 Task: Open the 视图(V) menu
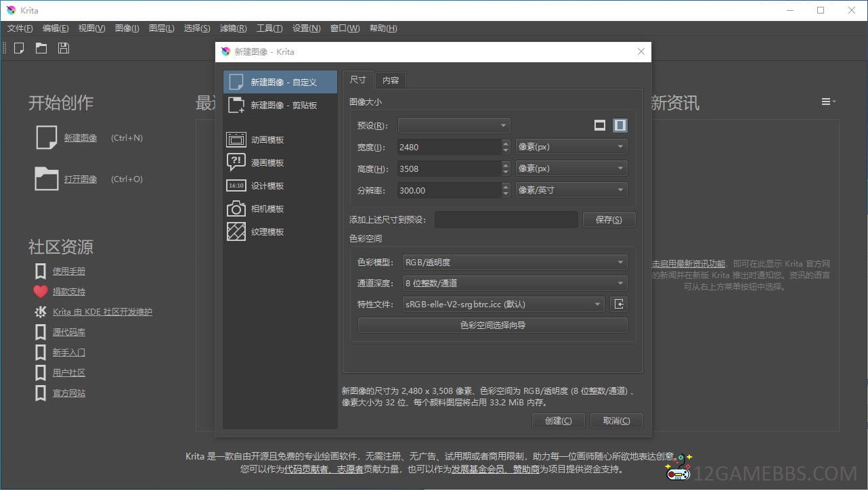91,28
